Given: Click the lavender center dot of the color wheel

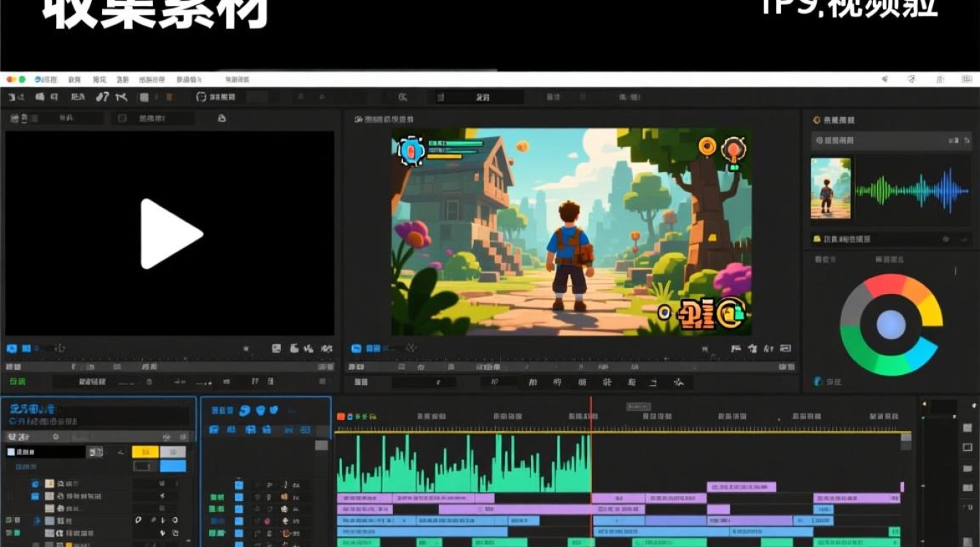Looking at the screenshot, I should 891,325.
